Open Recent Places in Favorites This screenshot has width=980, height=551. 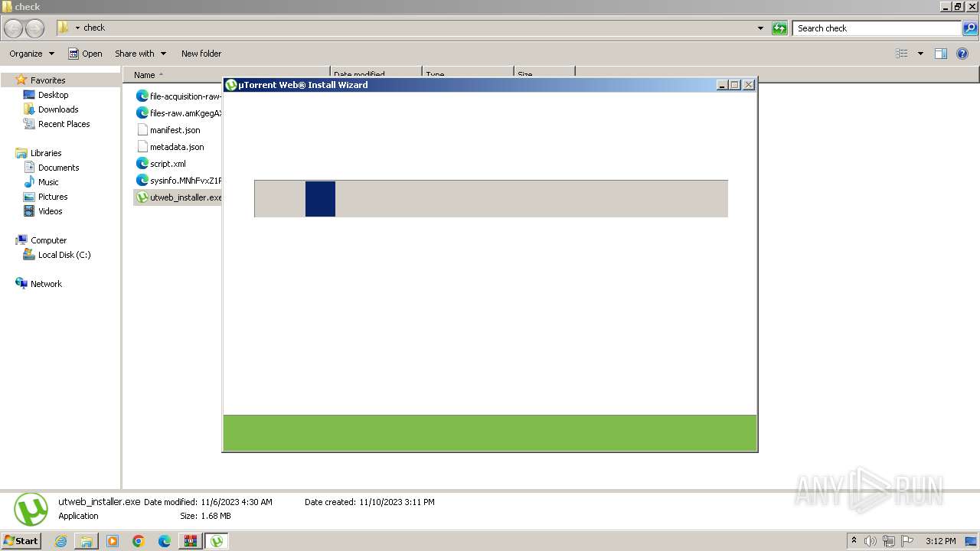tap(64, 124)
